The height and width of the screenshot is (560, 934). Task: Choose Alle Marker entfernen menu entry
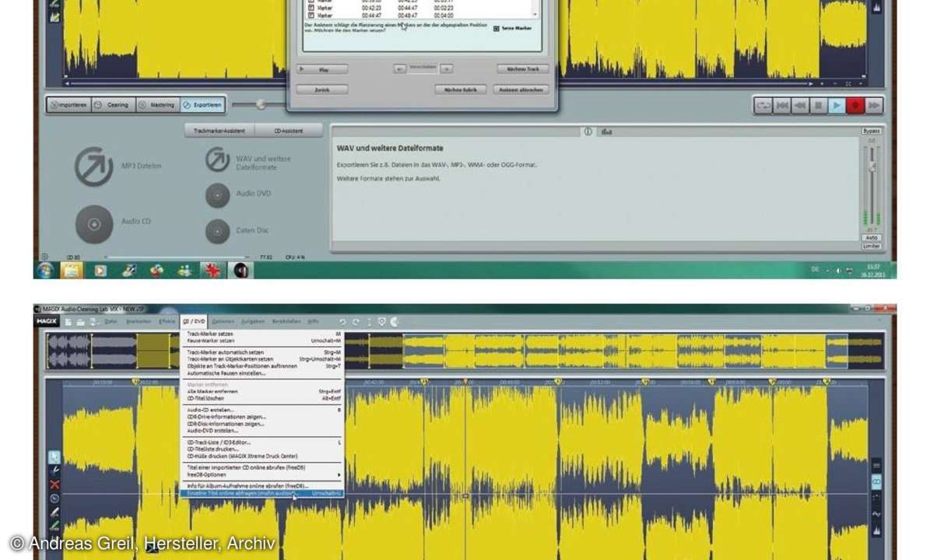263,392
